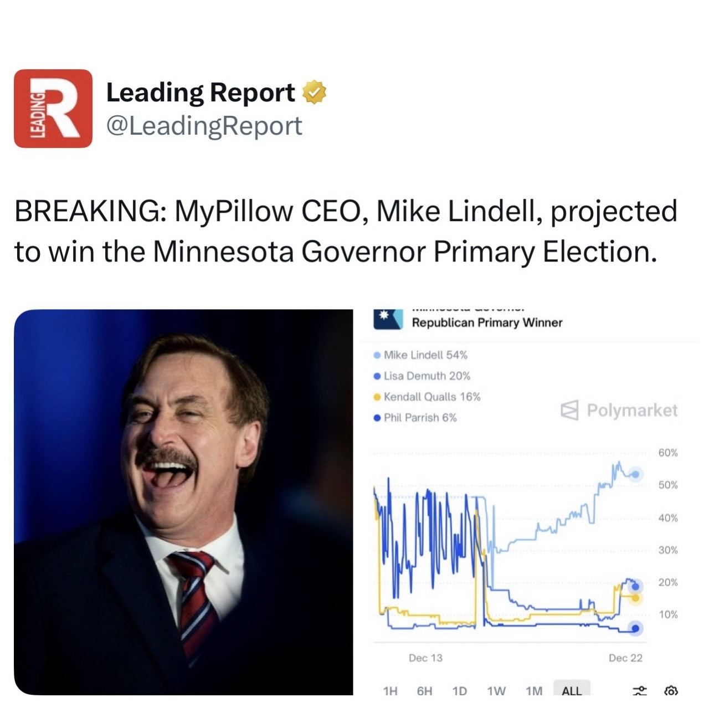Click Phil Parrish's dark-blue chart endpoint dot

pos(635,628)
